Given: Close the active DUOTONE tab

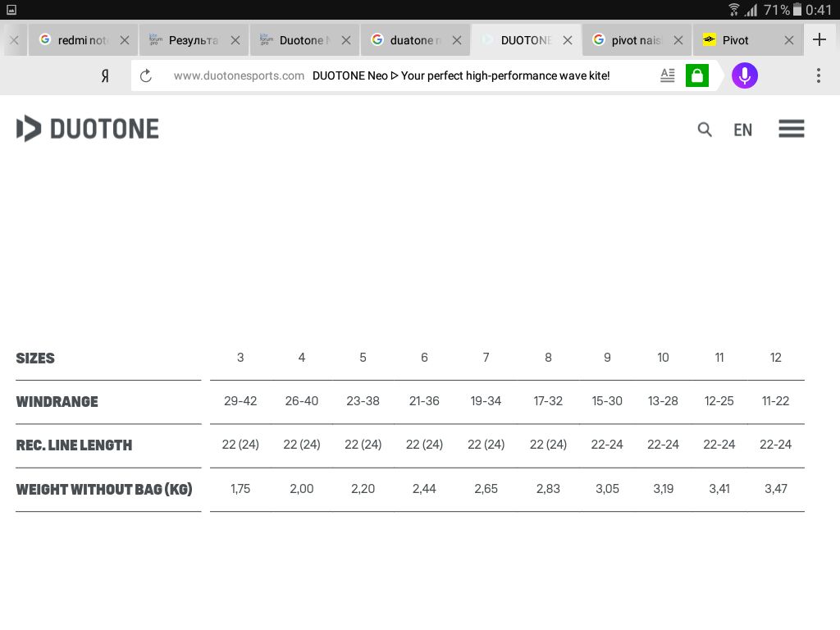Looking at the screenshot, I should 568,40.
